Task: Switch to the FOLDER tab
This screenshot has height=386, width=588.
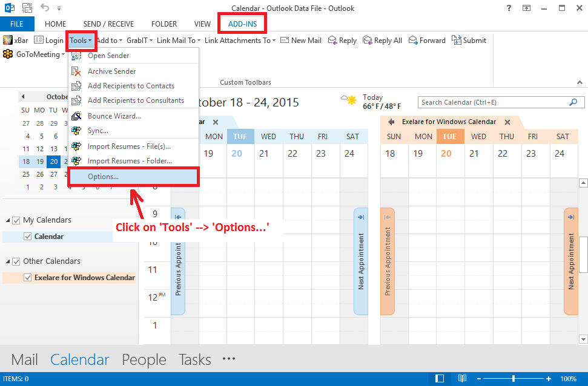Action: pyautogui.click(x=164, y=24)
